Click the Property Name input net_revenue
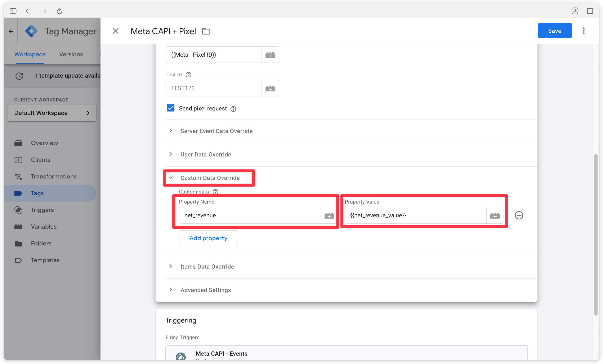 pyautogui.click(x=250, y=216)
